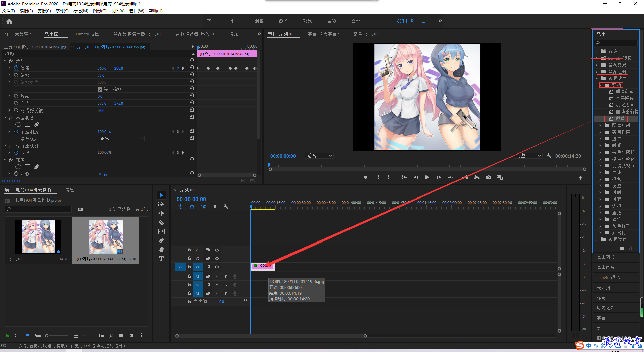Open the File menu

[9, 11]
